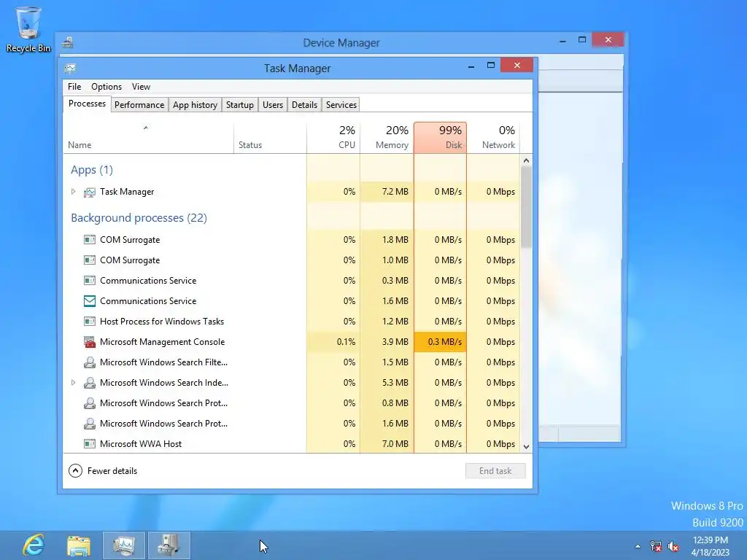Image resolution: width=747 pixels, height=560 pixels.
Task: Open File Explorer from the taskbar
Action: pyautogui.click(x=79, y=545)
